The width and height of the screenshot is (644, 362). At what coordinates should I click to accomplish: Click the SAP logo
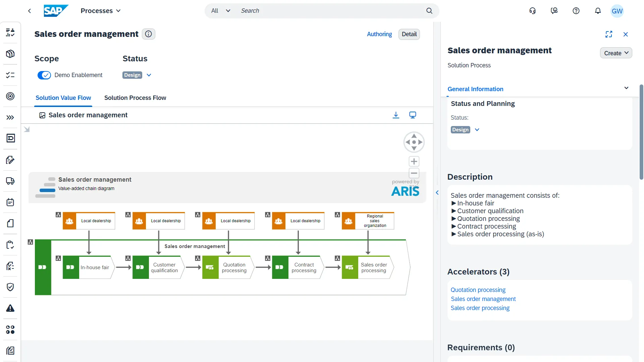(x=56, y=11)
